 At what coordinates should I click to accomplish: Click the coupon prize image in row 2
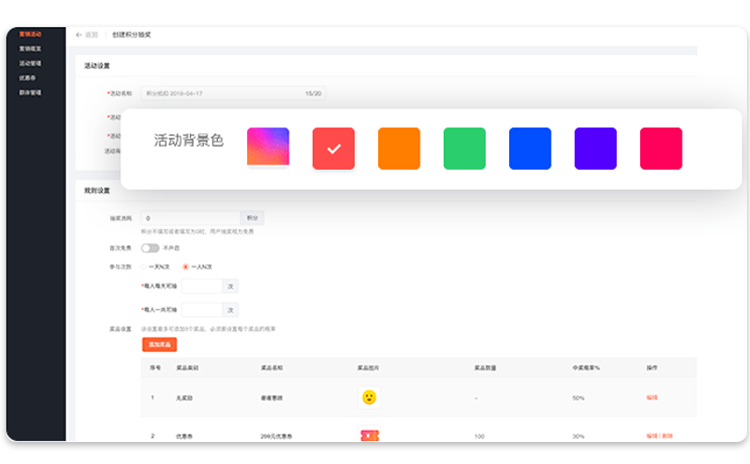(x=369, y=435)
